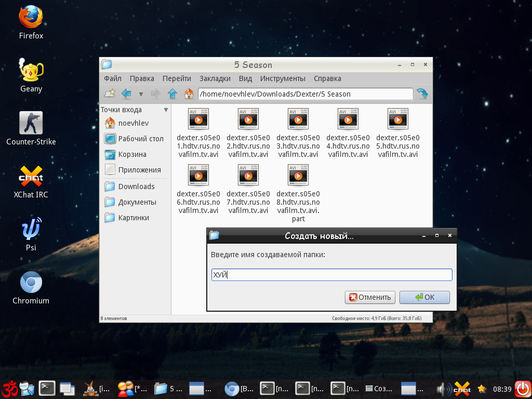Launch the Geany desktop icon
532x399 pixels.
click(x=31, y=70)
